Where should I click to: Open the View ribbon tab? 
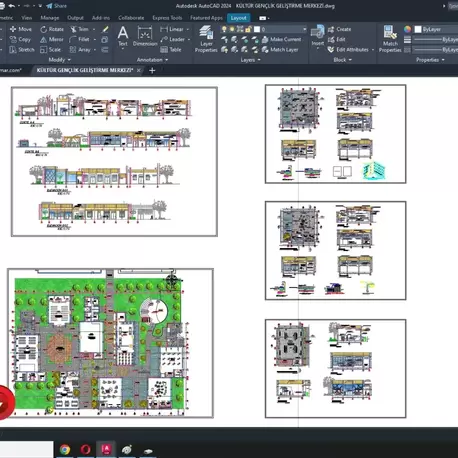click(x=27, y=18)
